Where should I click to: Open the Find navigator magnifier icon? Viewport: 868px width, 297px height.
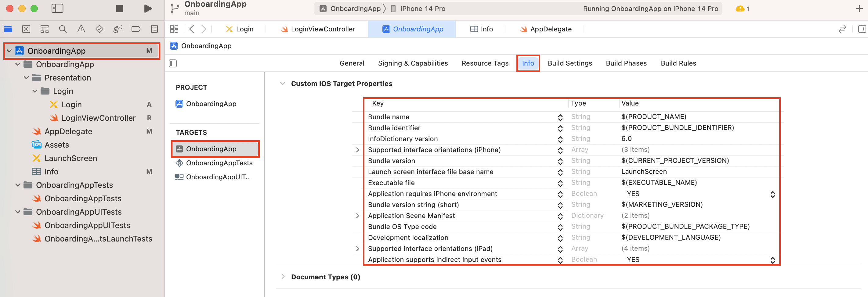[x=63, y=29]
